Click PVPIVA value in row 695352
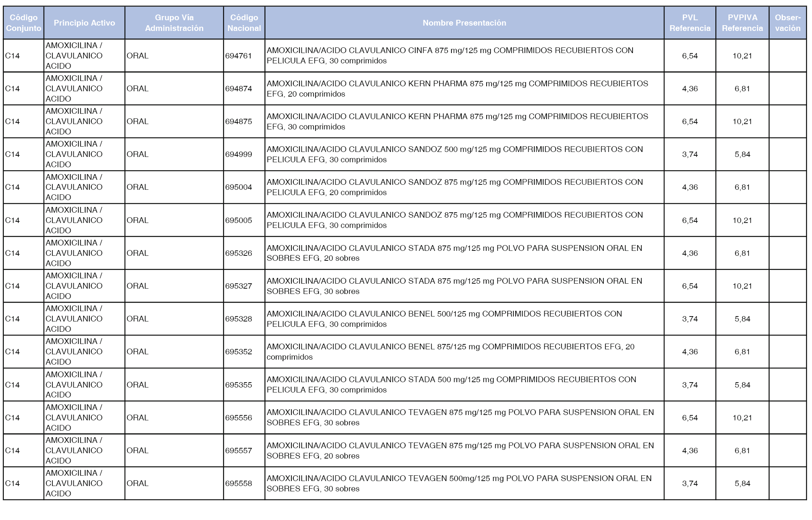This screenshot has height=520, width=812. point(742,352)
